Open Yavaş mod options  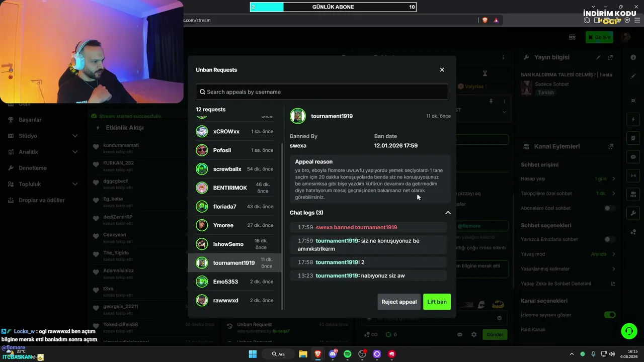568,254
